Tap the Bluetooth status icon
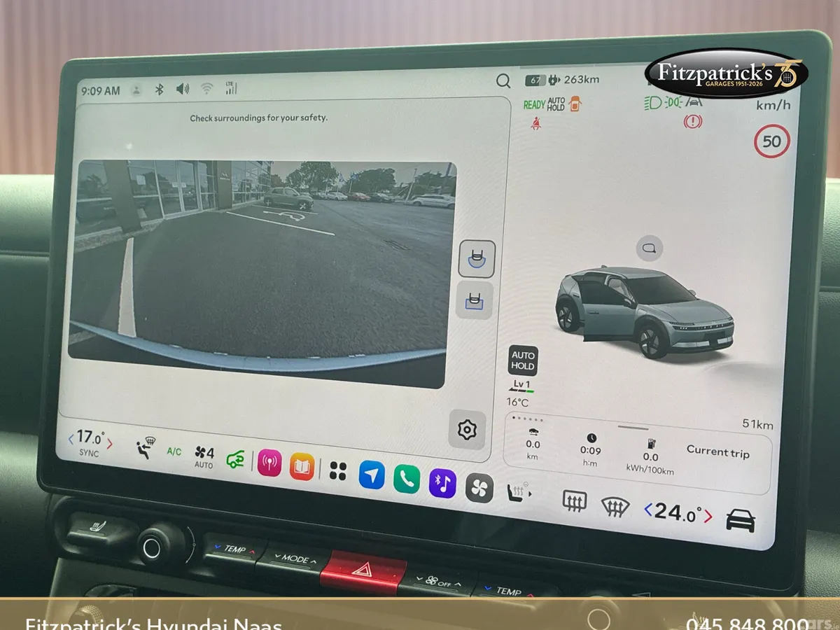The image size is (840, 630). [x=159, y=89]
